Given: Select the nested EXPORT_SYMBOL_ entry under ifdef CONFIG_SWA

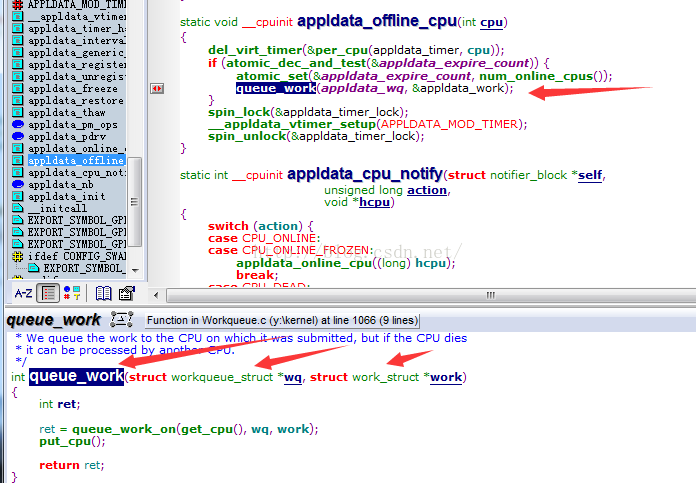Looking at the screenshot, I should [84, 268].
